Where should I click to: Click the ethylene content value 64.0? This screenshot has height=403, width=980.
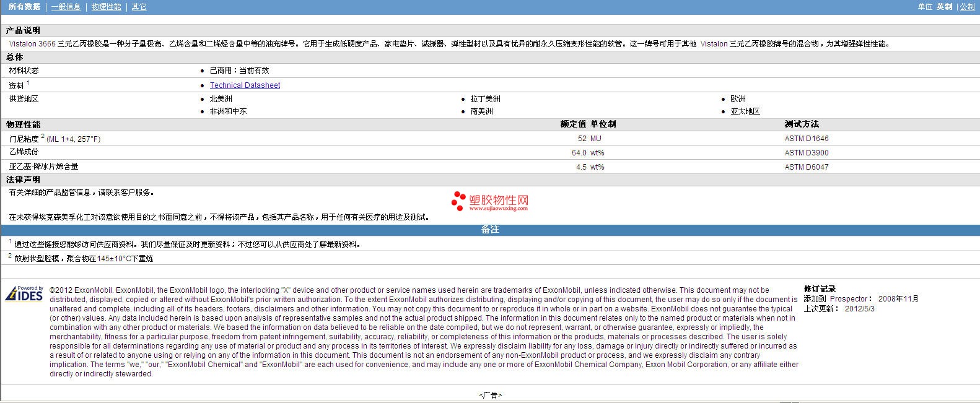tap(579, 153)
